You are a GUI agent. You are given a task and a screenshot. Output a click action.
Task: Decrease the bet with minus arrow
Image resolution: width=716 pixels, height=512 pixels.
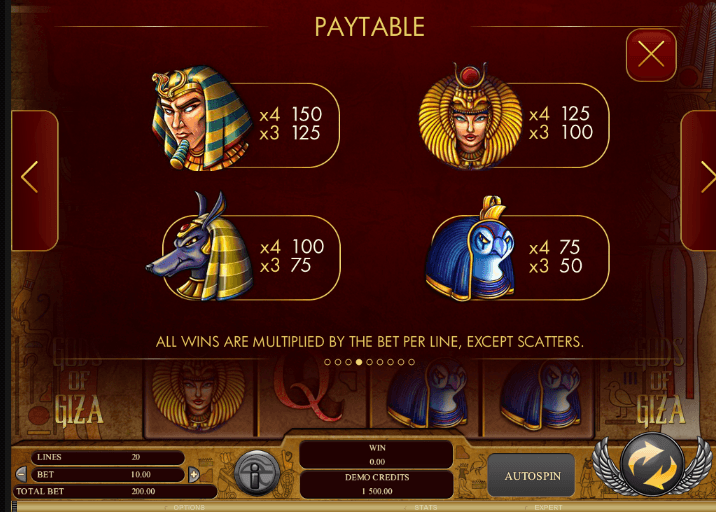point(21,474)
